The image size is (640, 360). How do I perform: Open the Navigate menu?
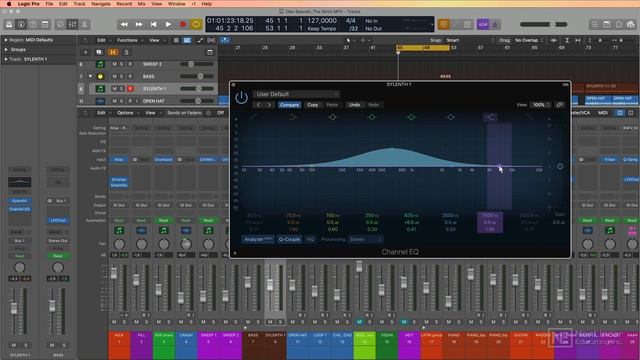(x=101, y=4)
